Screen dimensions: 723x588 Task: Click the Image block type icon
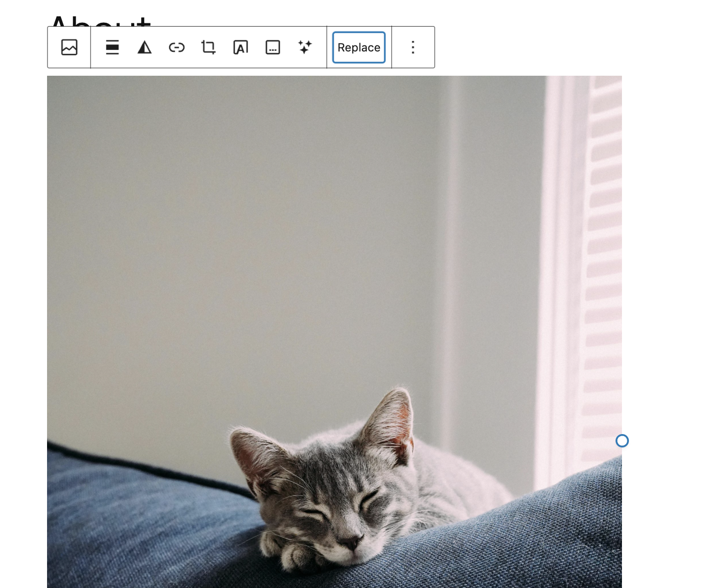tap(69, 48)
